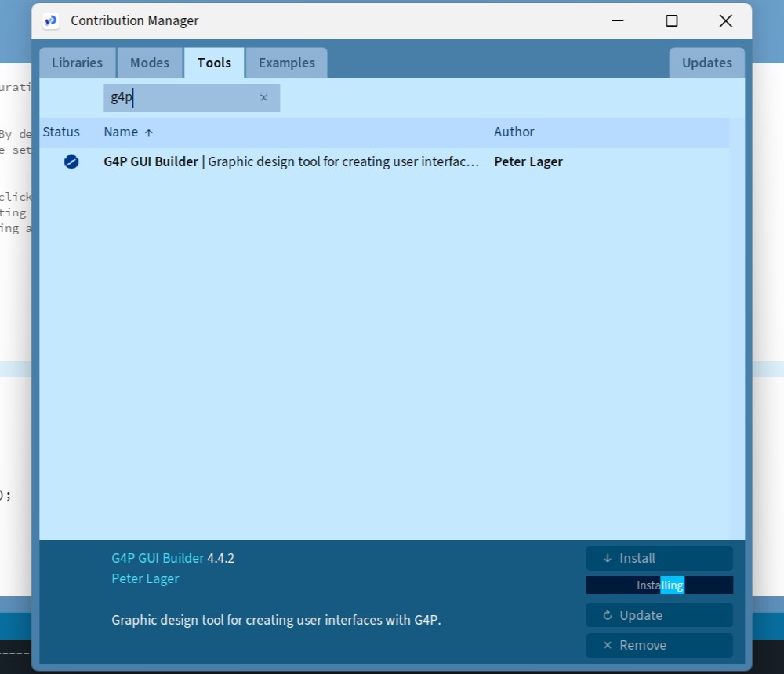The image size is (784, 674).
Task: Click the Processing logo in title bar
Action: pos(50,21)
